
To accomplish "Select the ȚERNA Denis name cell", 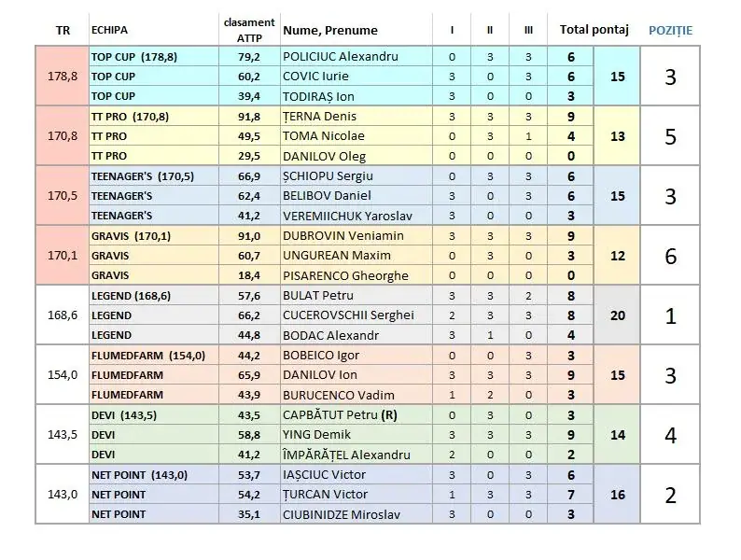I will point(357,117).
